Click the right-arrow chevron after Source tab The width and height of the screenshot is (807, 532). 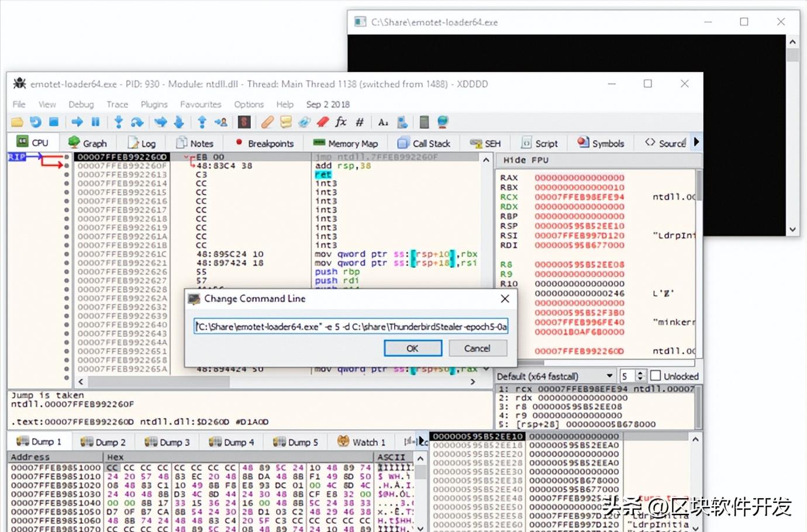[696, 141]
